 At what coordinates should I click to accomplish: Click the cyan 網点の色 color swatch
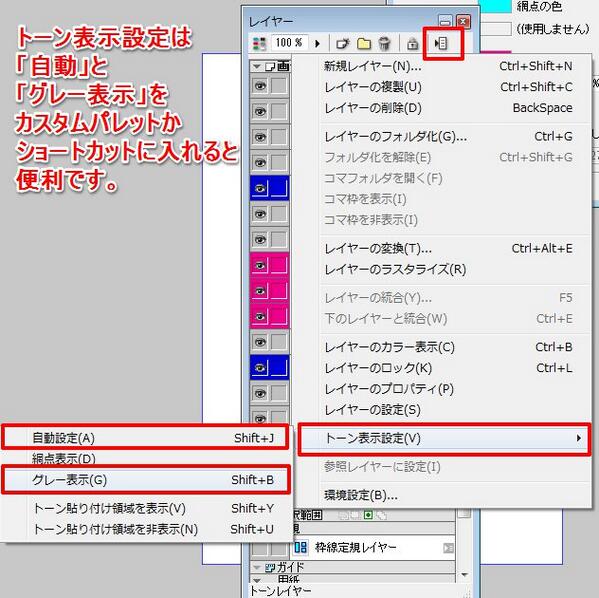click(495, 6)
